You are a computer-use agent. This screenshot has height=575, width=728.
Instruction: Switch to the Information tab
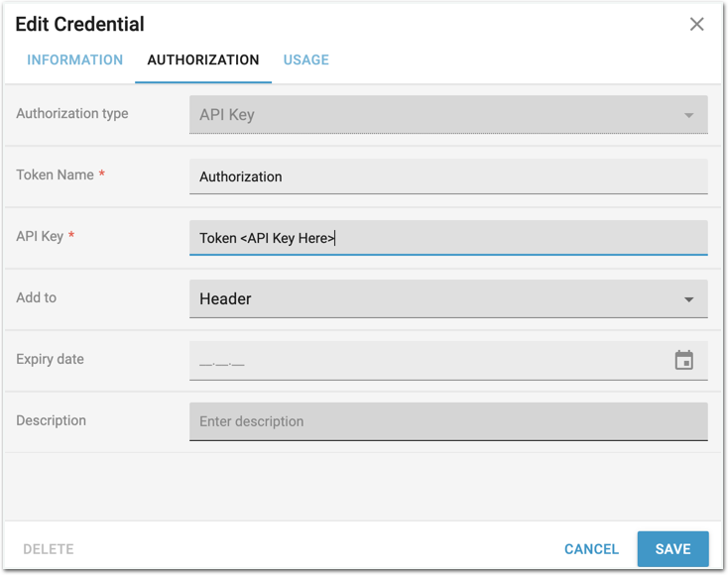tap(75, 60)
